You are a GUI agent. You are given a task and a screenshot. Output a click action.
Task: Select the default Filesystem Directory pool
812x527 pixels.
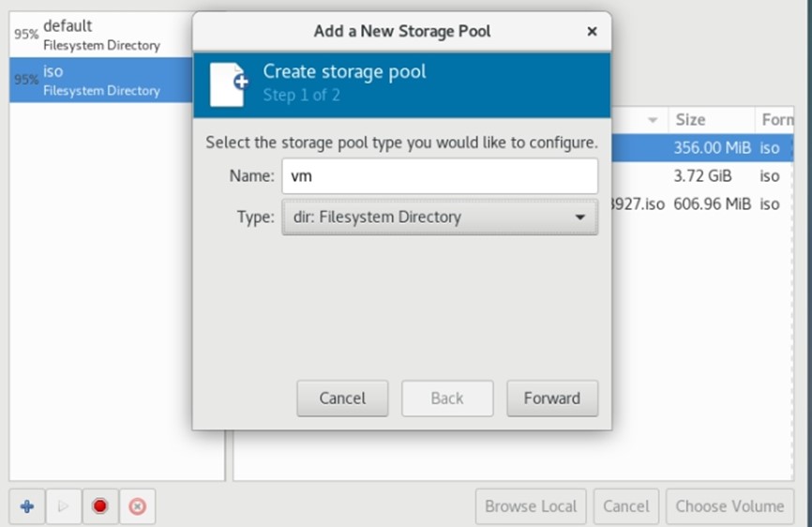[101, 35]
